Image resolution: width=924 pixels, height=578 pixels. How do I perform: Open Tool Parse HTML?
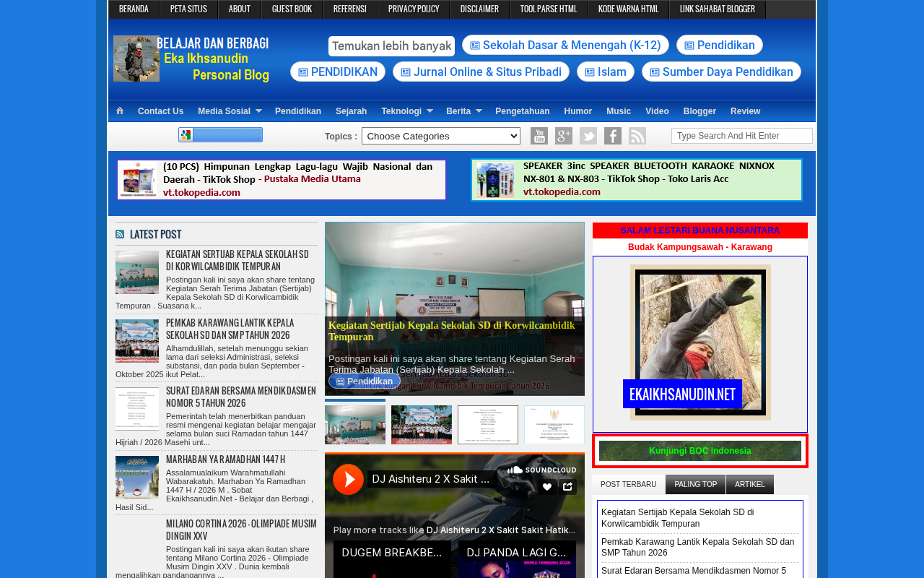pyautogui.click(x=549, y=9)
